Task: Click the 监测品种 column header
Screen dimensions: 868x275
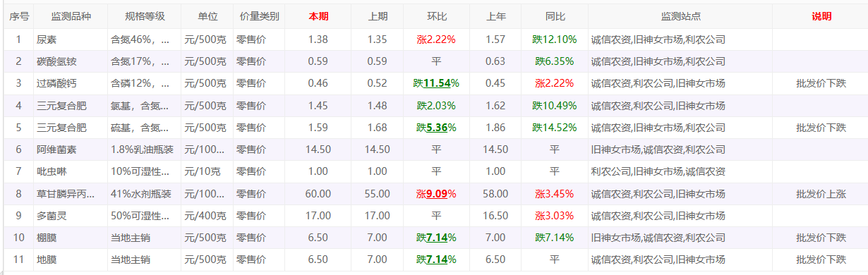Action: pyautogui.click(x=71, y=16)
